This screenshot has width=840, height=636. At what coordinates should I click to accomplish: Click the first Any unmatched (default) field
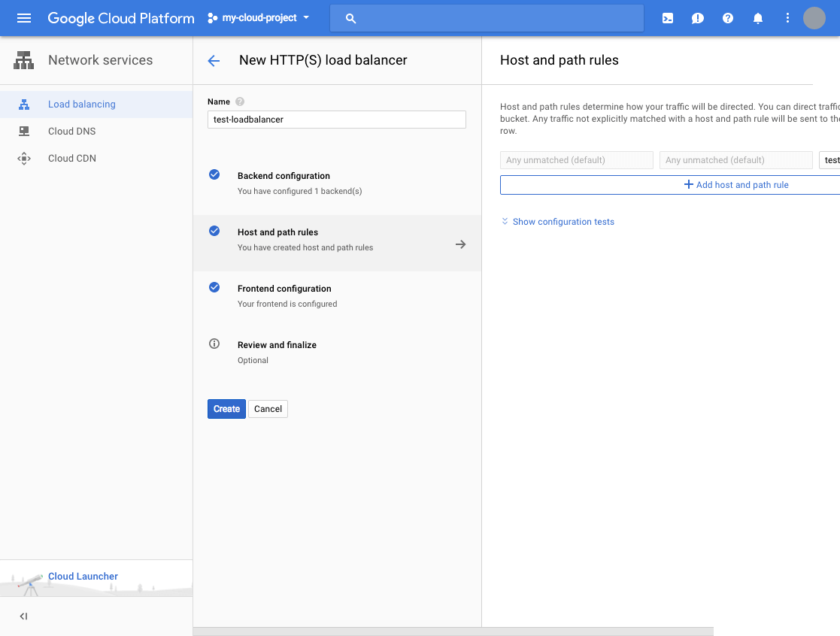tap(577, 160)
